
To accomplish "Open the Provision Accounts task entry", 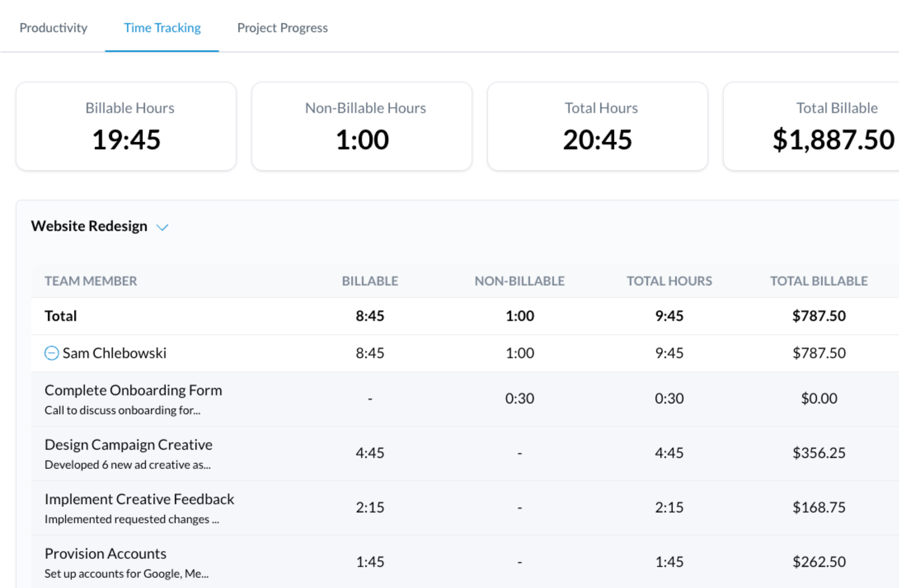I will [106, 553].
